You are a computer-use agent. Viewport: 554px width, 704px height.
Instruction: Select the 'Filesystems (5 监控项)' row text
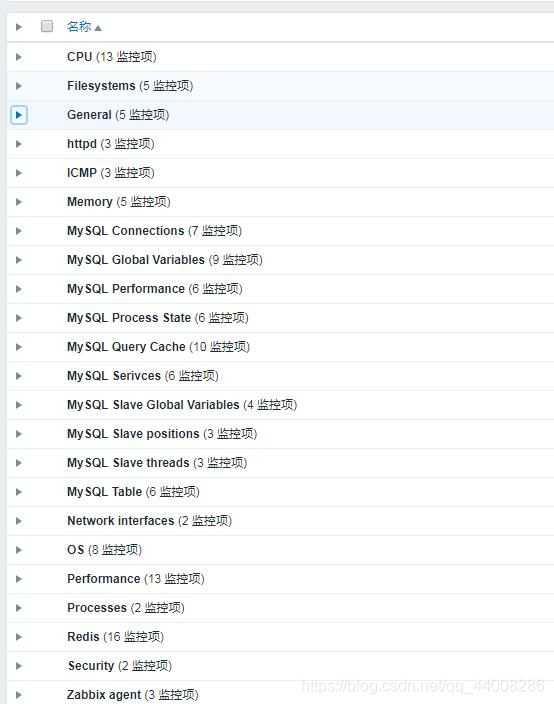[130, 86]
